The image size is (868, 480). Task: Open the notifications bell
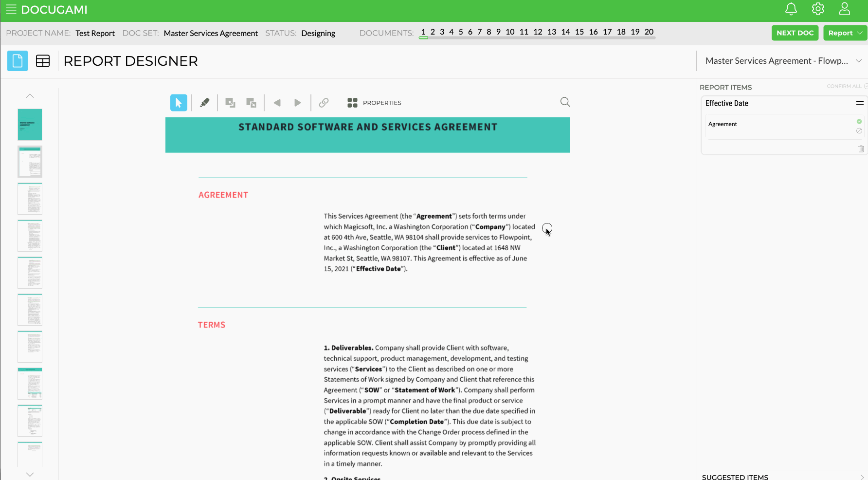pyautogui.click(x=791, y=9)
